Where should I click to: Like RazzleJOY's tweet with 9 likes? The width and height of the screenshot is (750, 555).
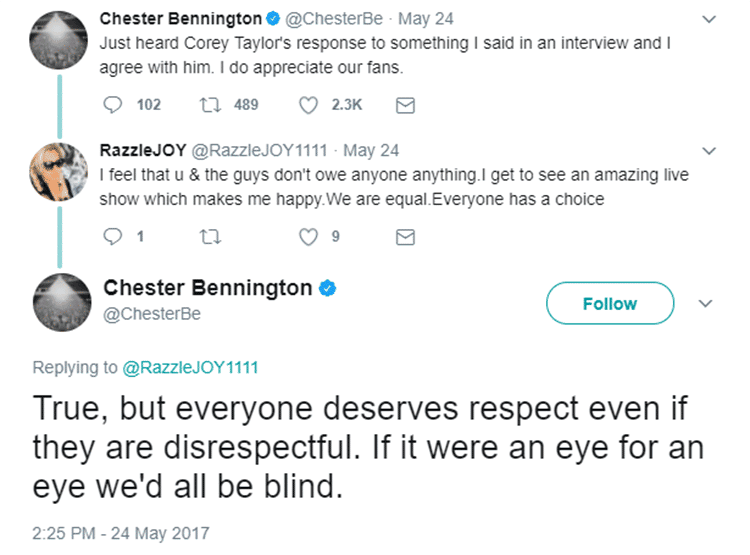(310, 237)
